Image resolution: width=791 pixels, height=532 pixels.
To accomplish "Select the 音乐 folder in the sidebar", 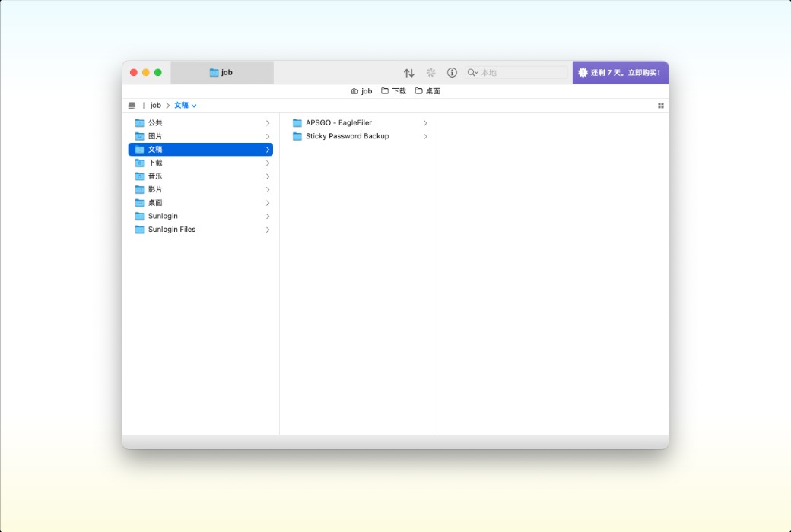I will (x=154, y=176).
